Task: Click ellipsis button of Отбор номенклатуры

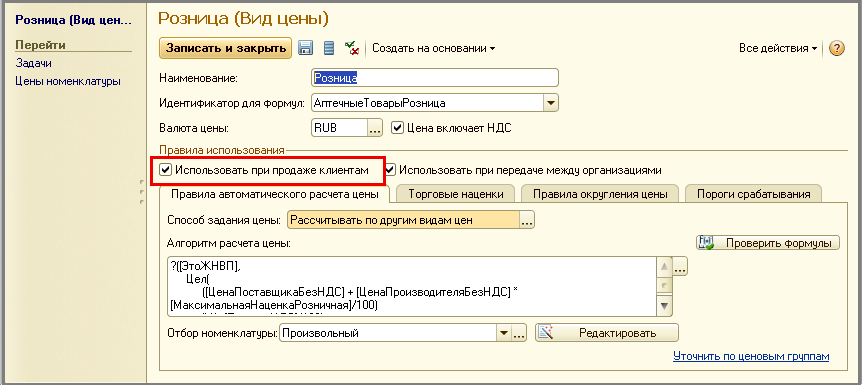Action: tap(520, 333)
